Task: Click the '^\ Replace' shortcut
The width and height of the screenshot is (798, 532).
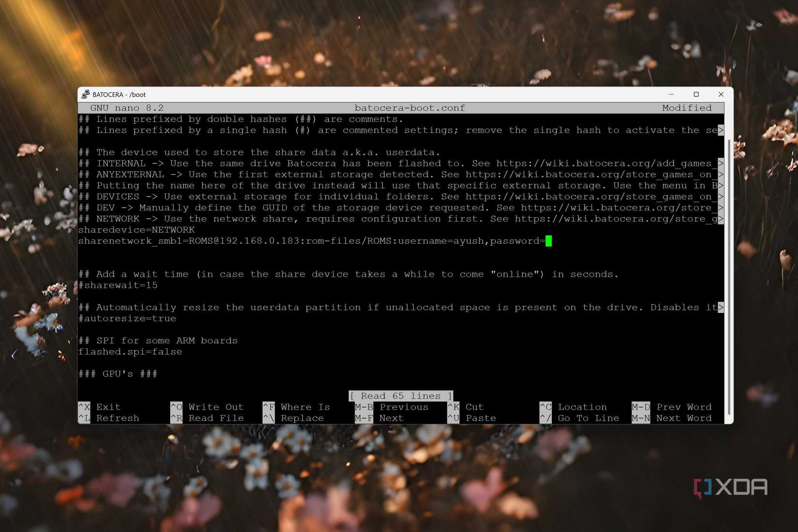Action: click(293, 418)
